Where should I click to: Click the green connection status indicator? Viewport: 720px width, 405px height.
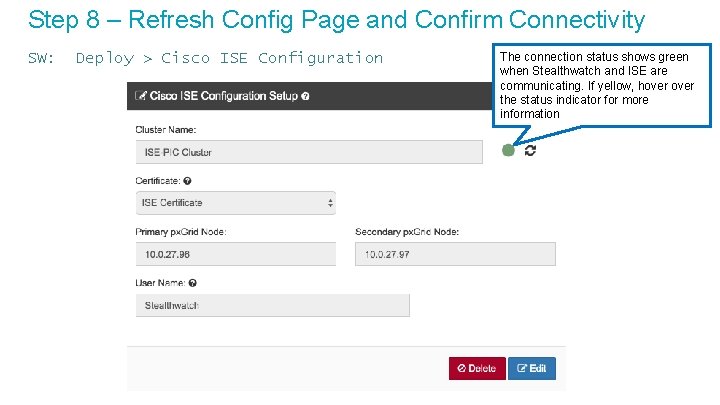tap(508, 150)
